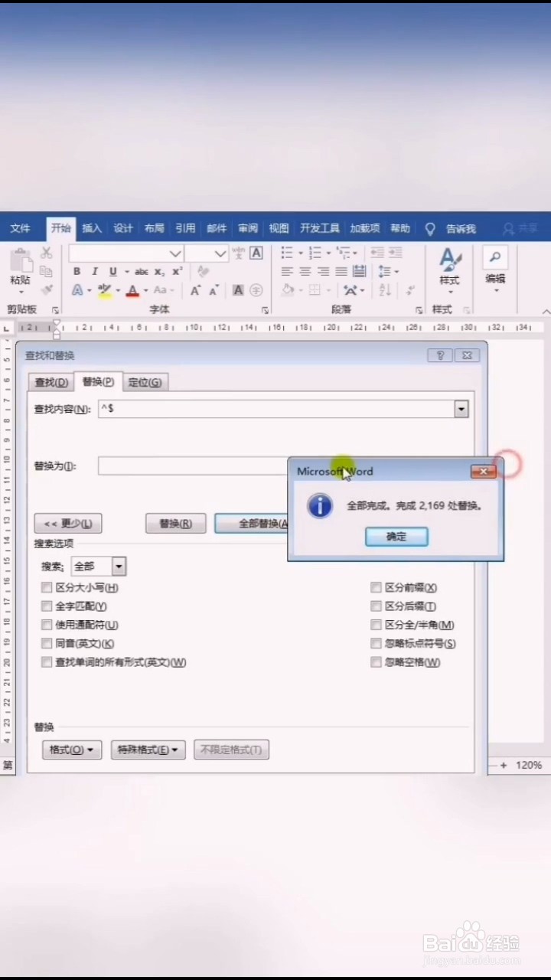Image resolution: width=551 pixels, height=980 pixels.
Task: Enable 使用通配符(U) checkbox
Action: (47, 626)
